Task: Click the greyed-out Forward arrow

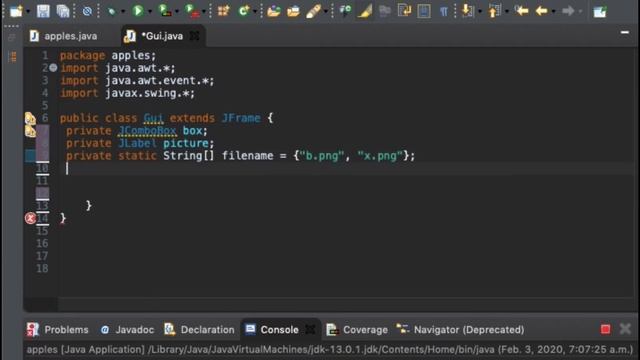Action: (x=568, y=11)
